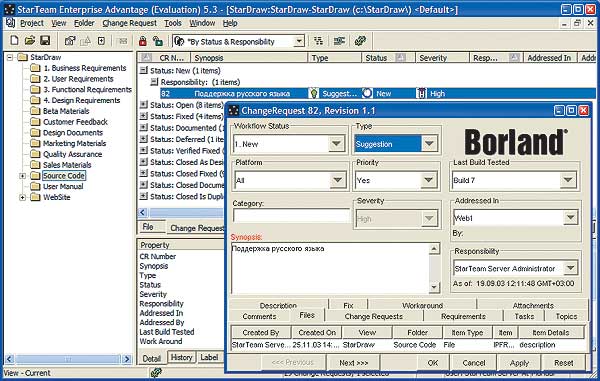The width and height of the screenshot is (600, 381).
Task: Click in the Synopsis text area
Action: [331, 268]
